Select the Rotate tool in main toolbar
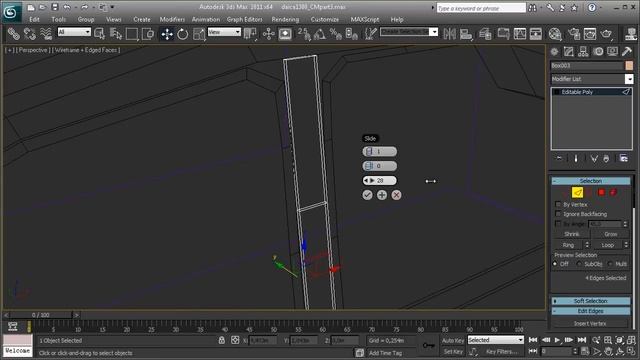Screen dimensions: 640x360 coord(183,34)
